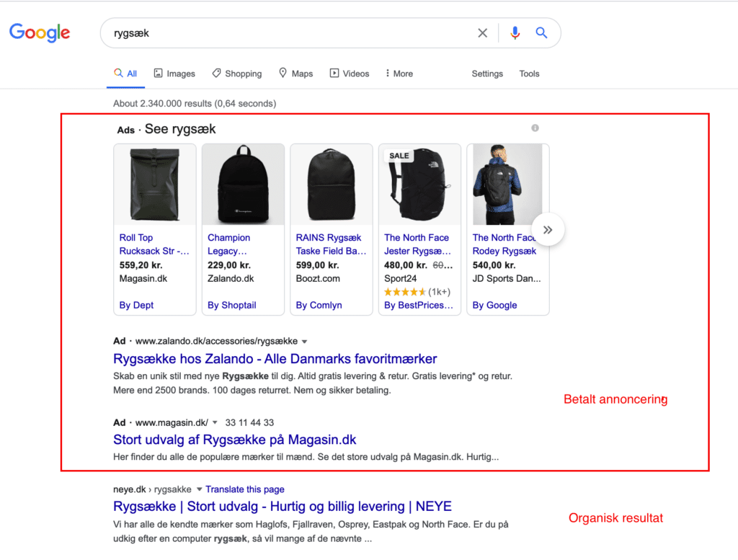Click the Google logo
The height and width of the screenshot is (560, 738).
[x=40, y=32]
